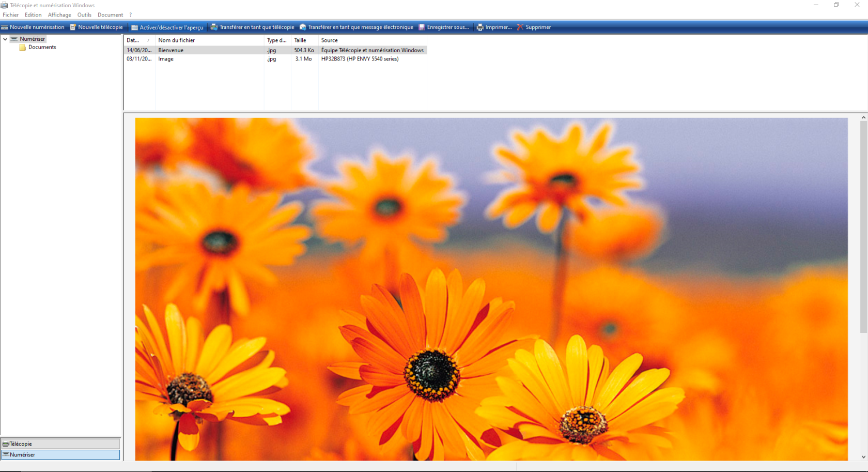Switch to the Télécopie pane

tap(60, 444)
